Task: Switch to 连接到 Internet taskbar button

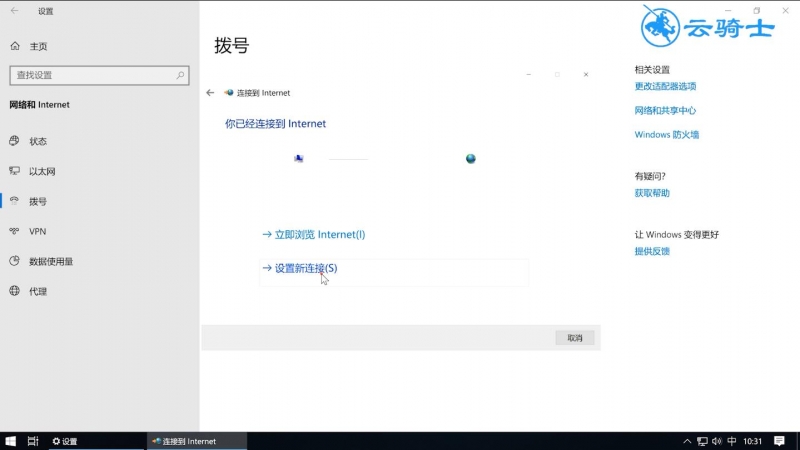Action: click(197, 441)
